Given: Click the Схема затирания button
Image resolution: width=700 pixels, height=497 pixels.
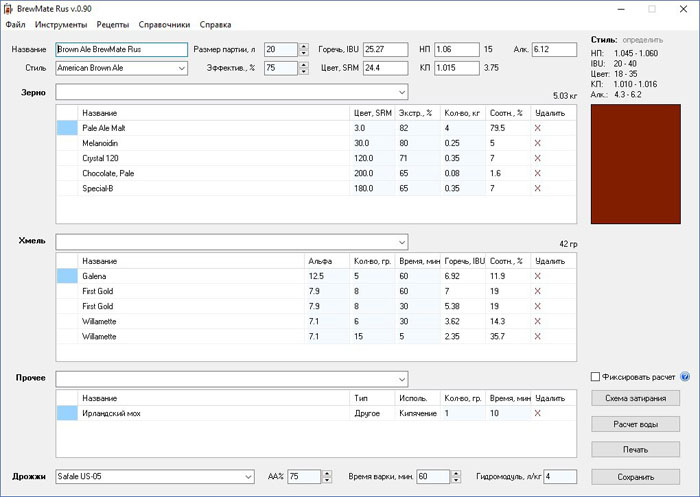Looking at the screenshot, I should tap(636, 398).
